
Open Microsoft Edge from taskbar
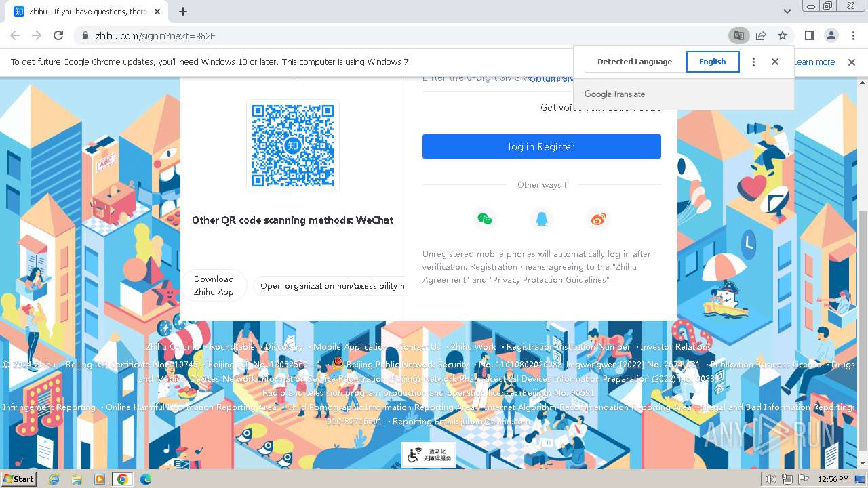pos(146,479)
